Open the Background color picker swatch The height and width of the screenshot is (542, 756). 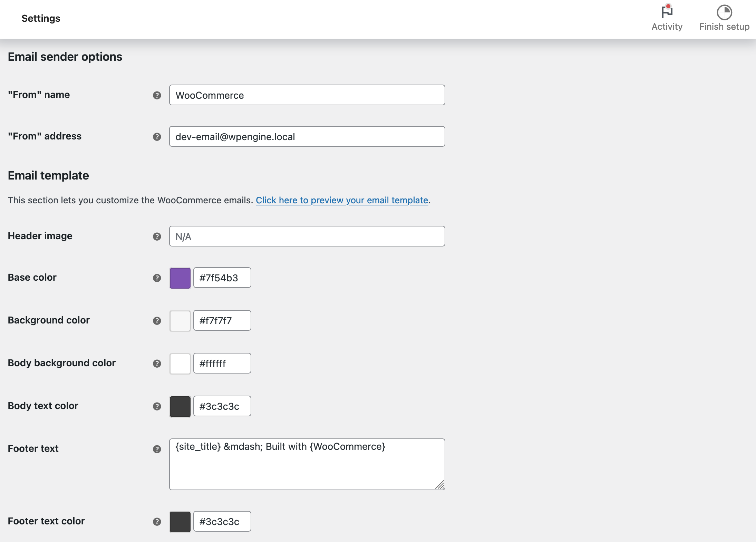(x=180, y=320)
